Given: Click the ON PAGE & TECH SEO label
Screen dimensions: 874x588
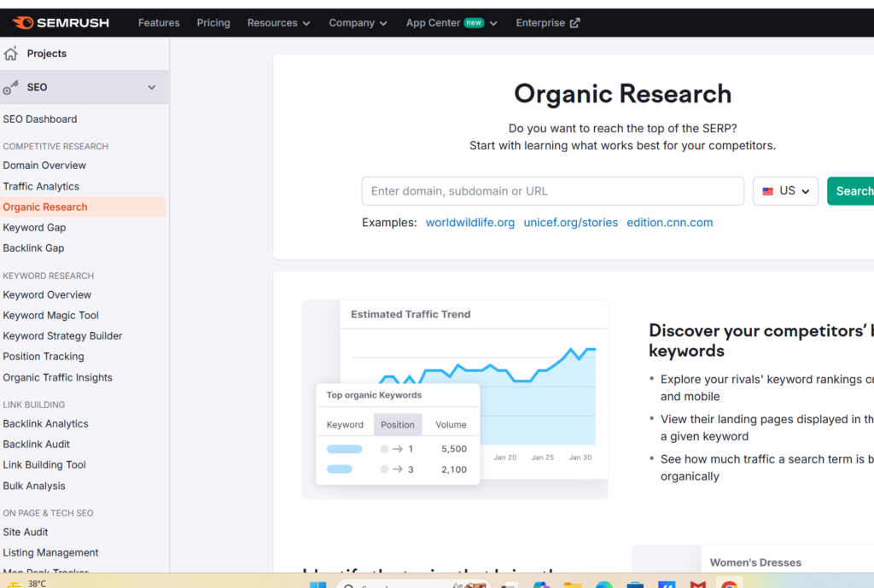Looking at the screenshot, I should 48,513.
